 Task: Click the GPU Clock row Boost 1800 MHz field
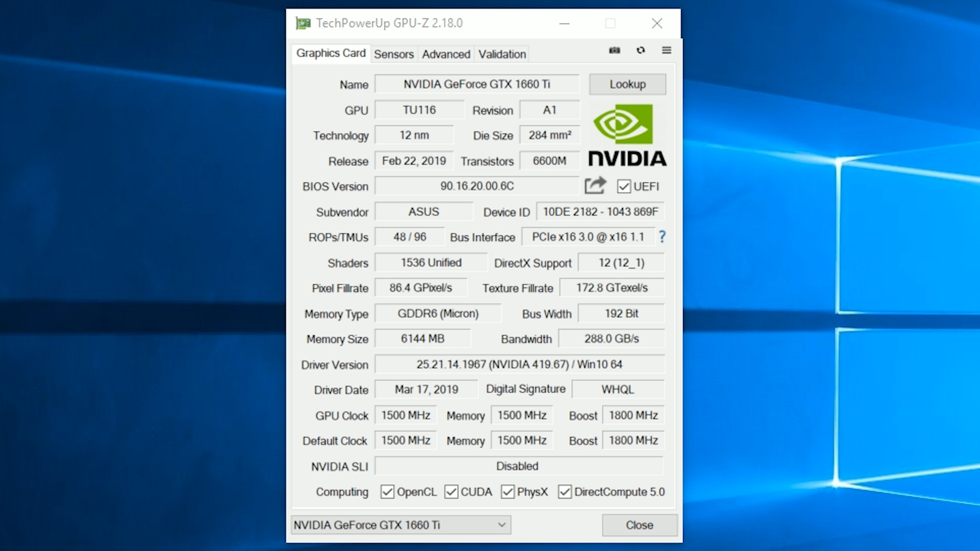(633, 415)
